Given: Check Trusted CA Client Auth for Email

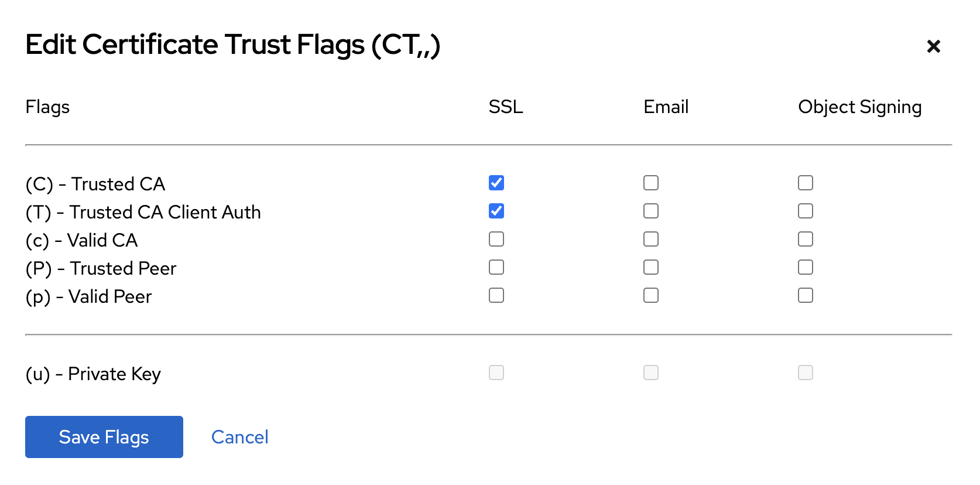Looking at the screenshot, I should click(651, 211).
